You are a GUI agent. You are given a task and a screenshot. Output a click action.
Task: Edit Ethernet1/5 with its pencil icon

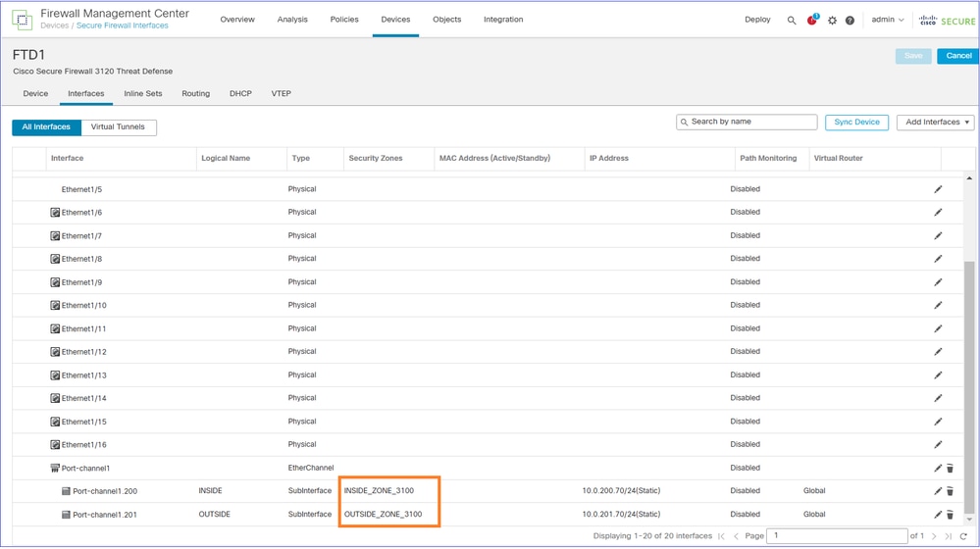pyautogui.click(x=938, y=189)
